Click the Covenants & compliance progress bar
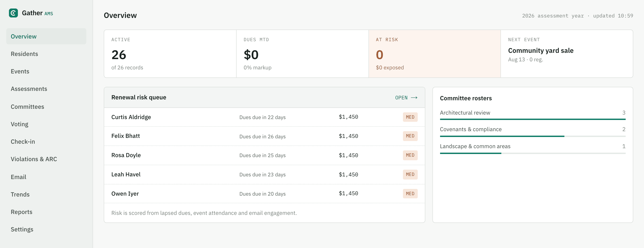644x248 pixels. coord(533,136)
